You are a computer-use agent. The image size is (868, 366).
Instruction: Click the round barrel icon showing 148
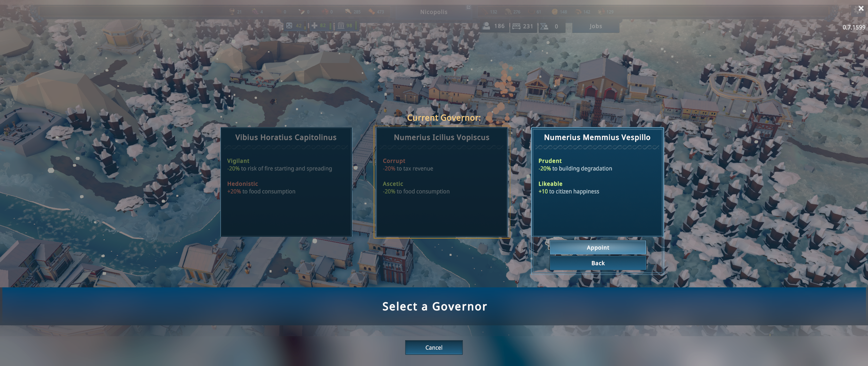554,12
